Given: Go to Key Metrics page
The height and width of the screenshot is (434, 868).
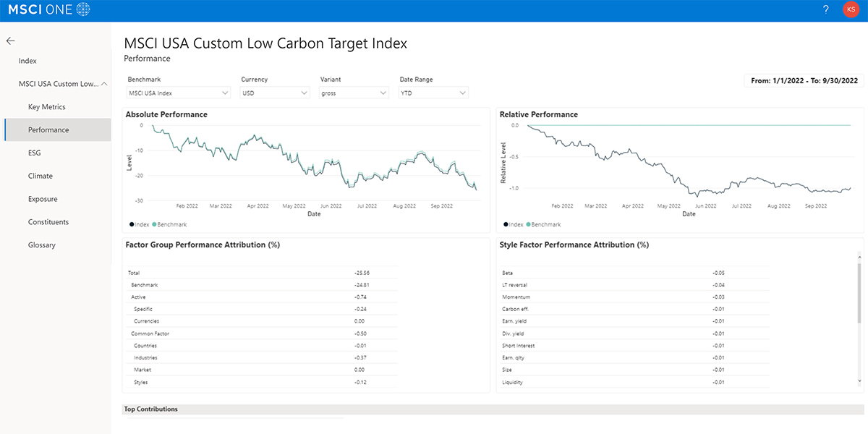Looking at the screenshot, I should 47,107.
